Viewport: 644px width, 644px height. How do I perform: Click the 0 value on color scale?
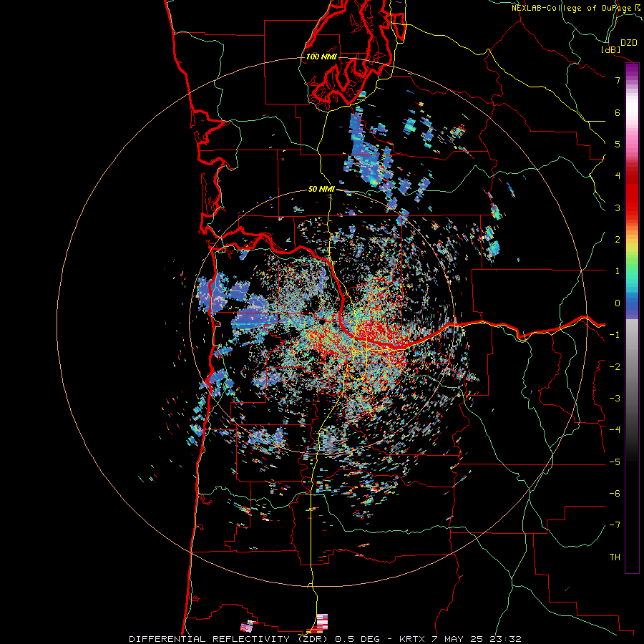(618, 303)
